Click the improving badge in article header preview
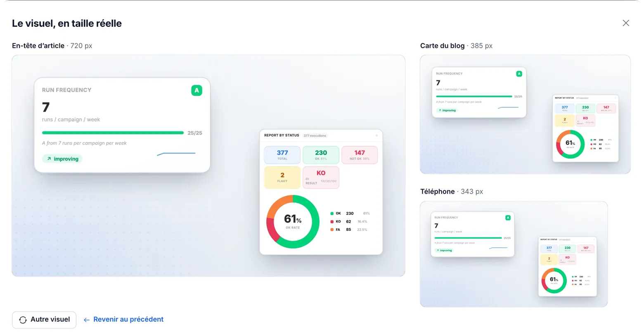 tap(62, 159)
